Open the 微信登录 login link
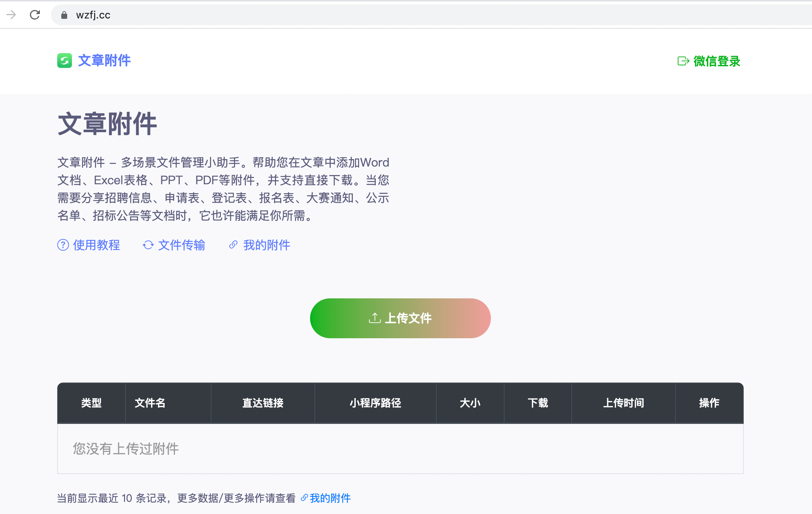The image size is (812, 514). coord(717,61)
